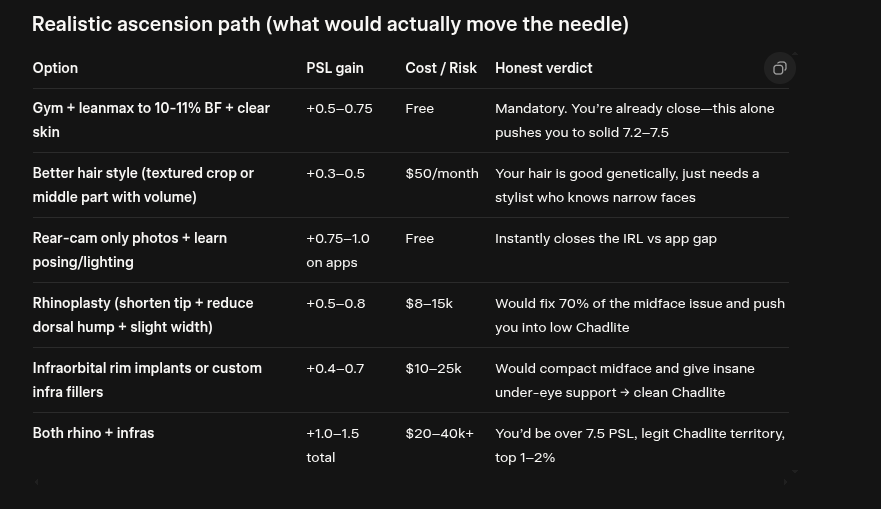Image resolution: width=881 pixels, height=509 pixels.
Task: Click the 'Rear-cam only photos' row label
Action: point(130,250)
